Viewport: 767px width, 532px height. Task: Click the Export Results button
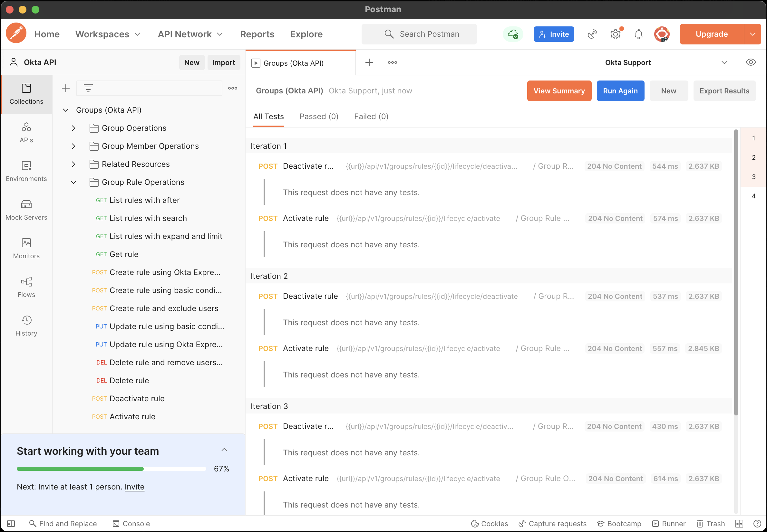724,91
